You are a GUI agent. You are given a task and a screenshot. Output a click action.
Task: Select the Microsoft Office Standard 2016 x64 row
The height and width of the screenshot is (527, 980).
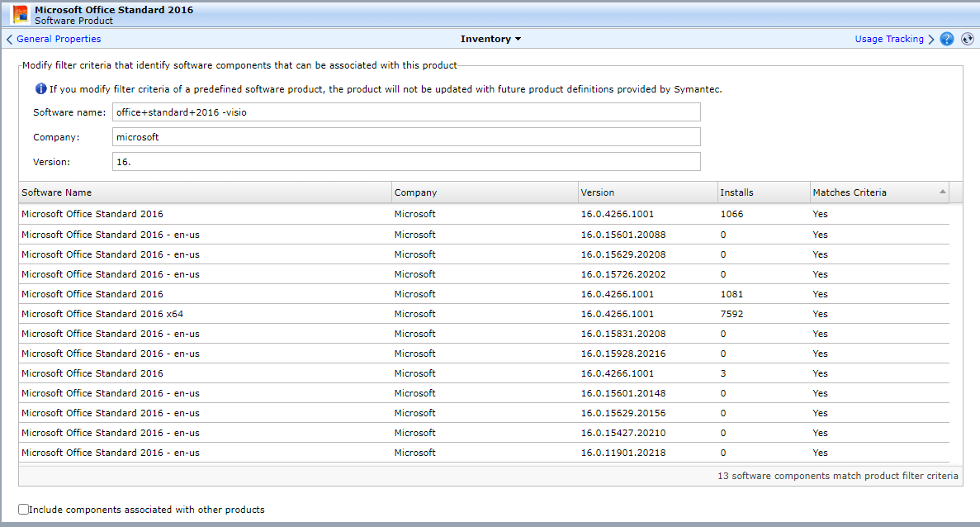(484, 314)
